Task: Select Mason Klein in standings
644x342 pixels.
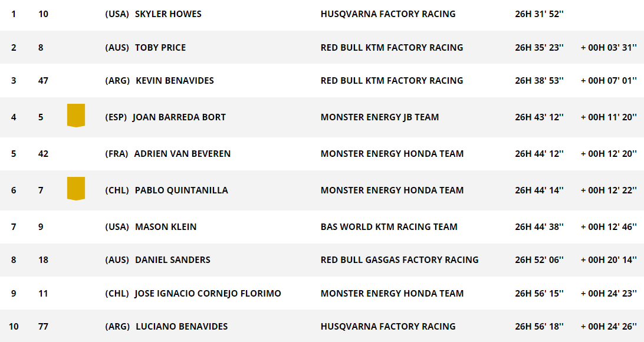Action: click(166, 226)
